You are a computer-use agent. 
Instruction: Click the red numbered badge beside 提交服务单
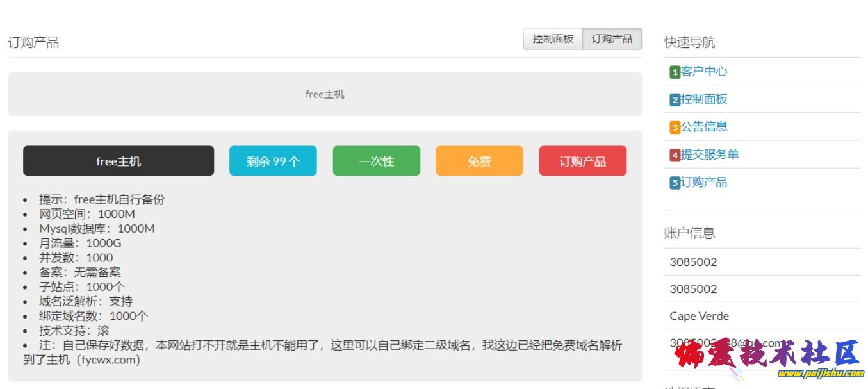[674, 154]
